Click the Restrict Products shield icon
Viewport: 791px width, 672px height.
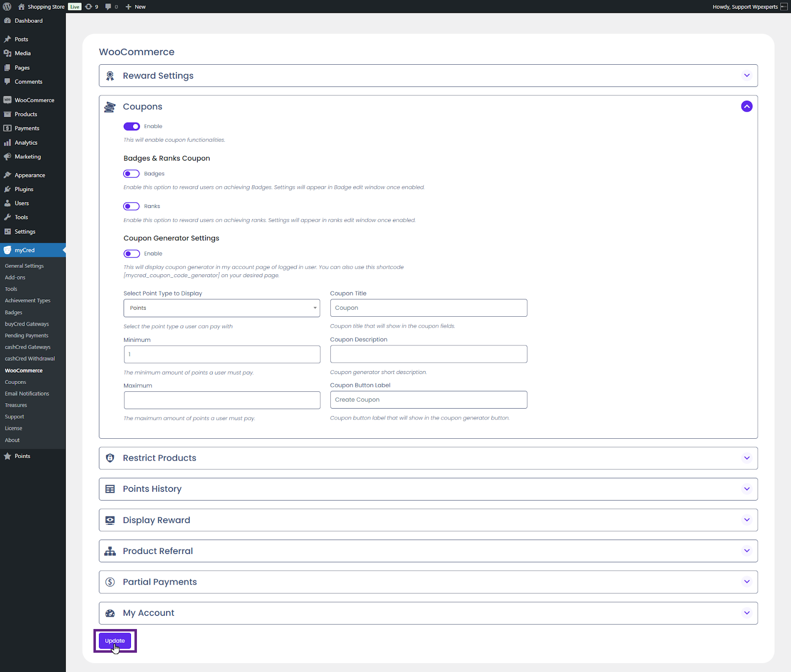(x=110, y=458)
